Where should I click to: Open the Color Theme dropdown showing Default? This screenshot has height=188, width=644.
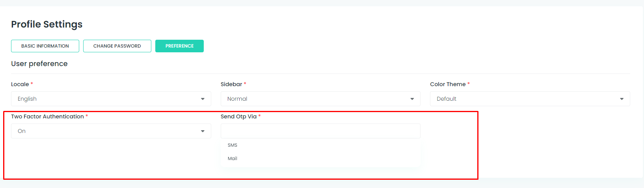tap(530, 99)
